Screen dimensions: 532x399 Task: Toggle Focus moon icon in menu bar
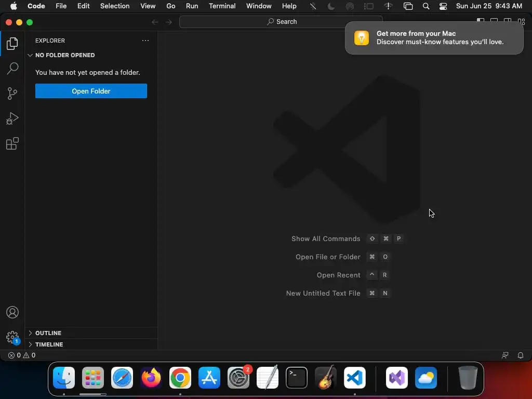click(x=331, y=6)
